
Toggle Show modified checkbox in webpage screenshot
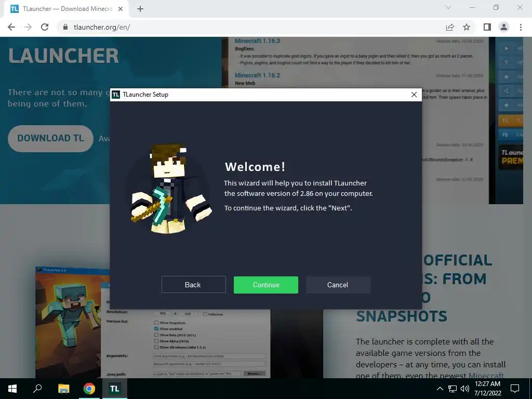pos(156,329)
